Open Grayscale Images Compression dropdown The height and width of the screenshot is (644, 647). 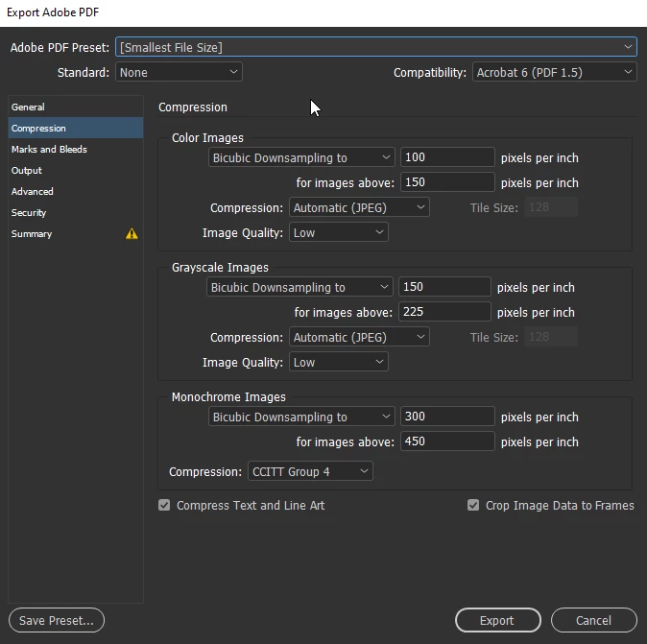click(x=359, y=337)
